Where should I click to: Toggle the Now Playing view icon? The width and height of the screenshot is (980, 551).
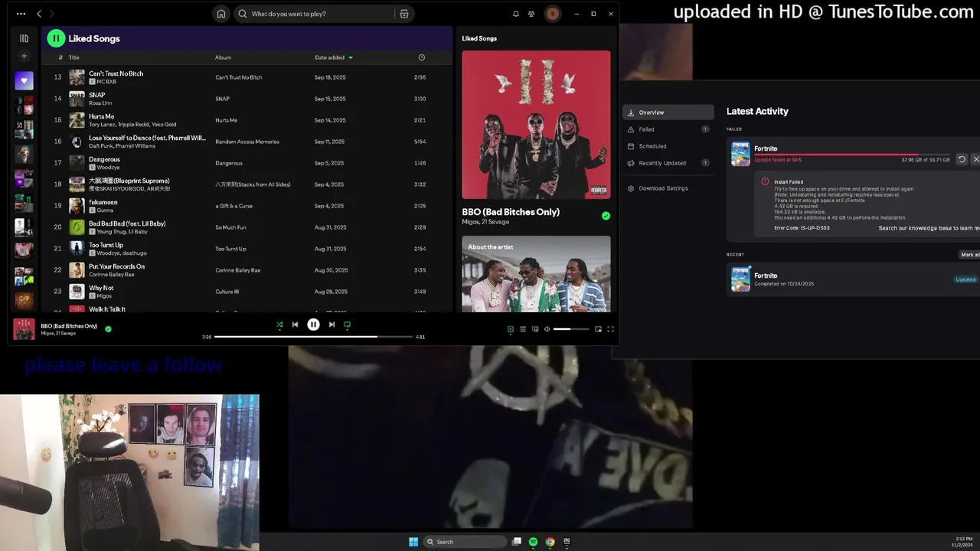pos(511,329)
